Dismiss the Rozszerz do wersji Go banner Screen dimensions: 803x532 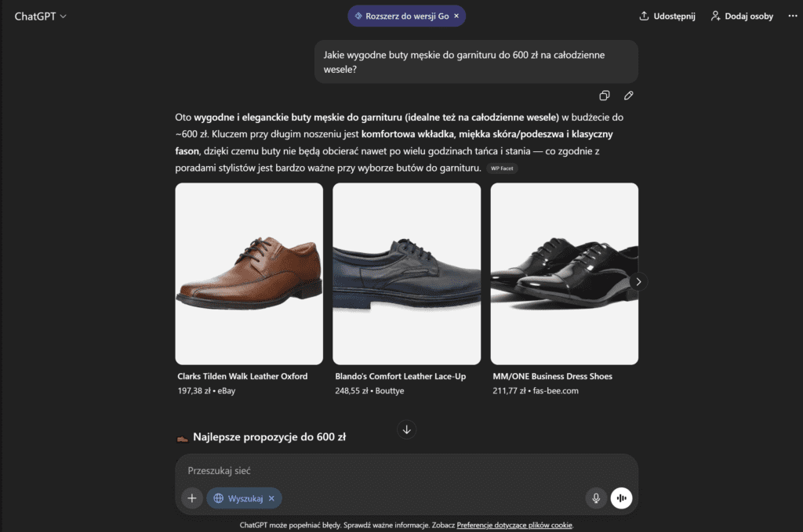click(x=456, y=16)
